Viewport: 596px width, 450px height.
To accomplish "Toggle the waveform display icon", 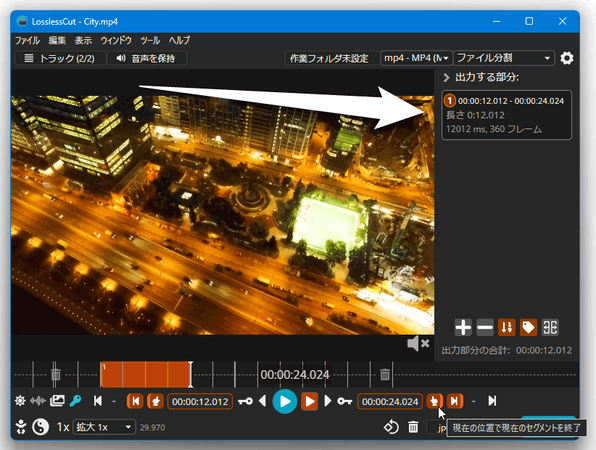I will tap(38, 401).
